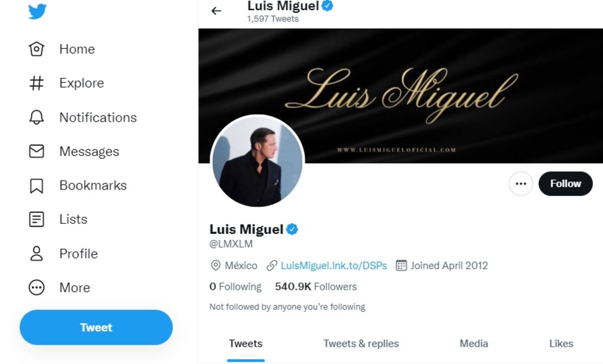The height and width of the screenshot is (364, 603).
Task: Follow Luis Miguel's account
Action: coord(565,184)
